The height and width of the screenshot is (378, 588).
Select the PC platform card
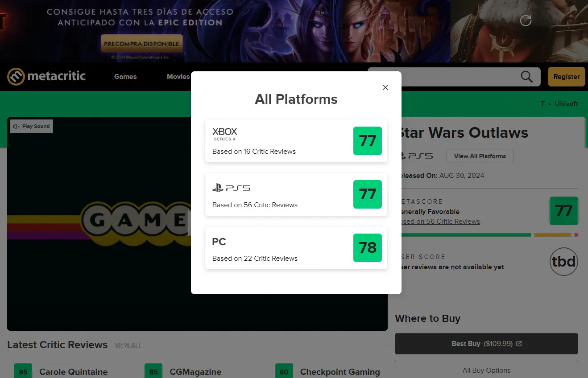[296, 248]
